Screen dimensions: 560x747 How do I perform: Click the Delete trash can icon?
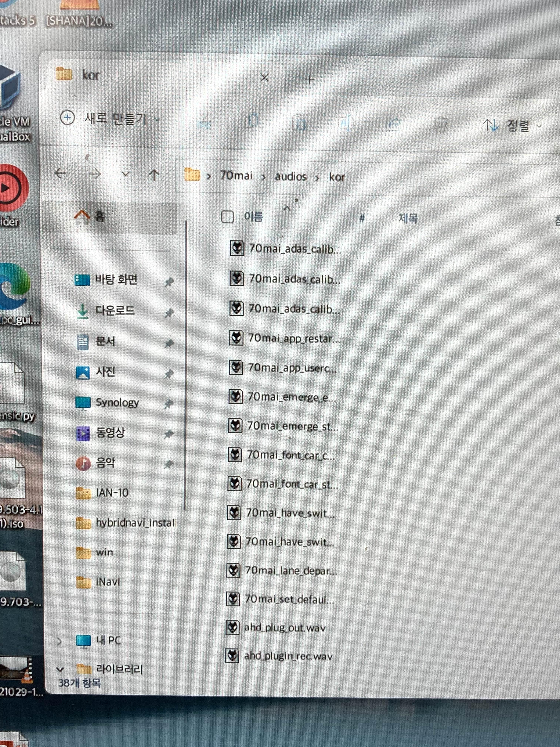pos(440,125)
